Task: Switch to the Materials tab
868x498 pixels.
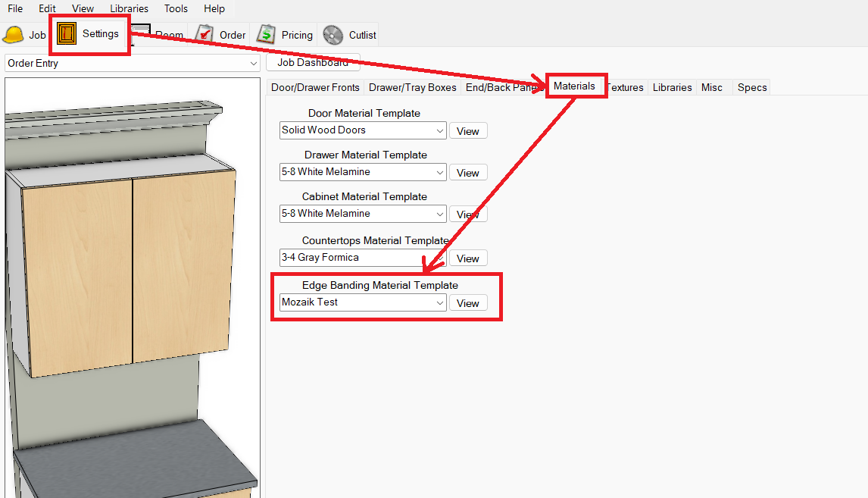Action: pos(574,86)
